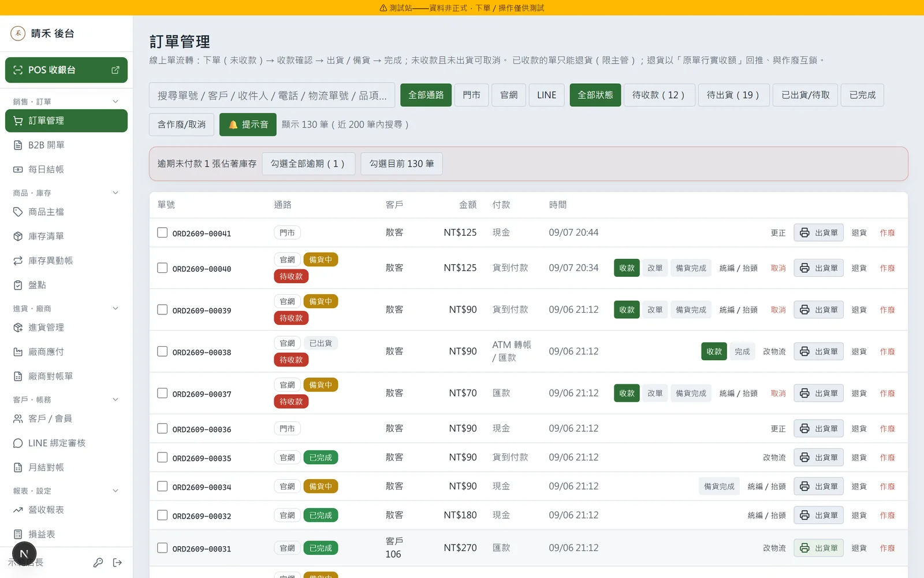The height and width of the screenshot is (578, 924).
Task: Check the box for order ORD2609-00035
Action: (162, 457)
